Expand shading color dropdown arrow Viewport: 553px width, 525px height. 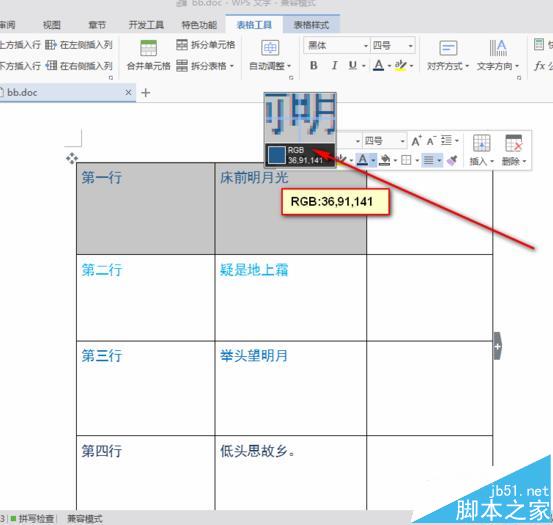tap(395, 161)
